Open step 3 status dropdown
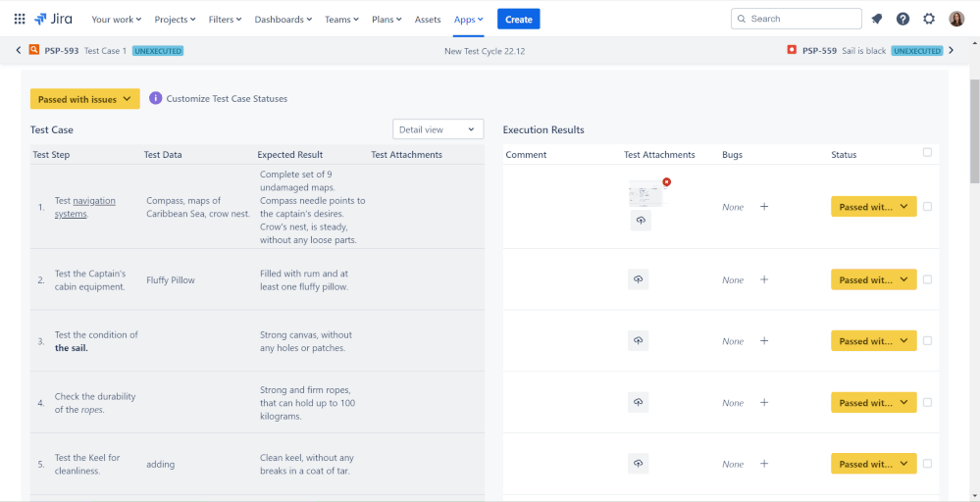The height and width of the screenshot is (502, 980). coord(874,340)
